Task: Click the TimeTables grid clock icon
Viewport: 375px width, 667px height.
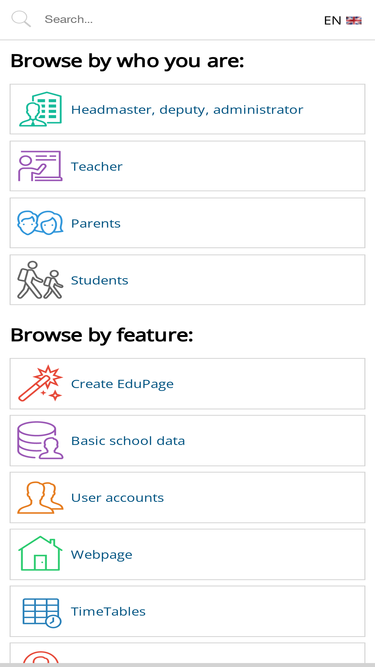Action: pyautogui.click(x=42, y=613)
